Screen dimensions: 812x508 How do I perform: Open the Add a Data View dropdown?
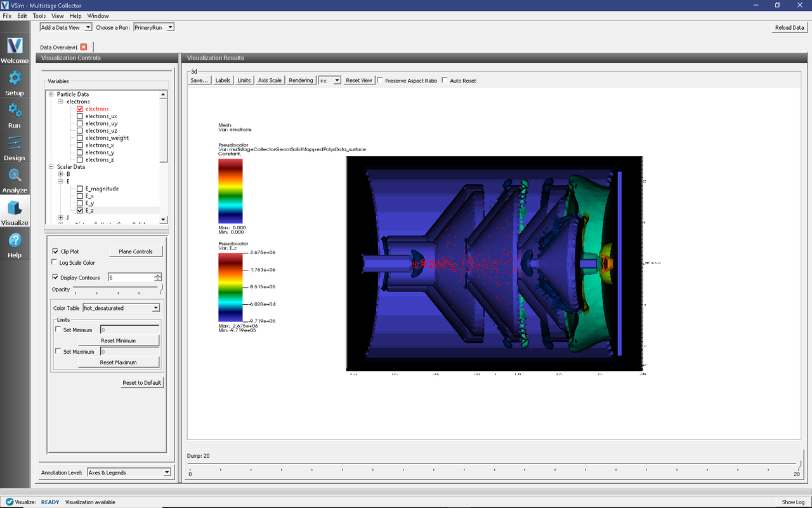(x=66, y=27)
